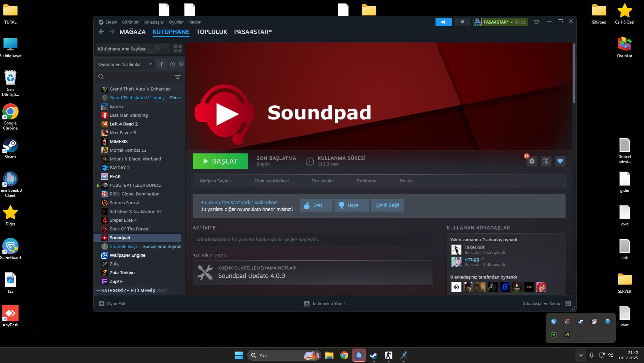Viewport: 644px width, 363px height.
Task: Click the Hayır thumbs-down button
Action: [351, 205]
